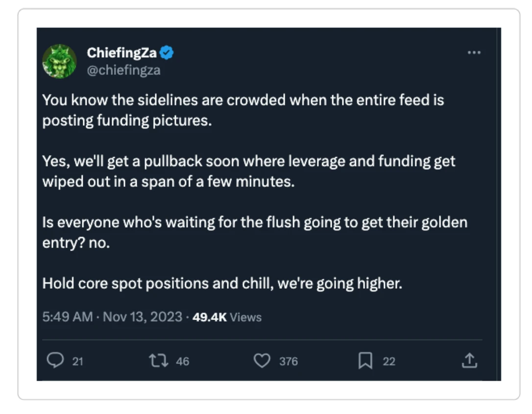Screen dimensions: 532x414
Task: Click the 376 likes count
Action: [289, 362]
